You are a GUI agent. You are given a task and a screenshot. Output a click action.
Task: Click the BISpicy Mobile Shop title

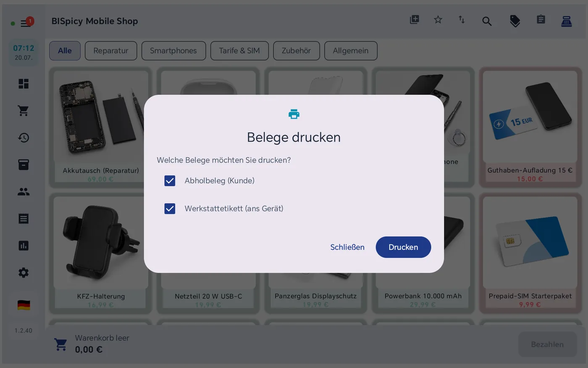click(94, 21)
